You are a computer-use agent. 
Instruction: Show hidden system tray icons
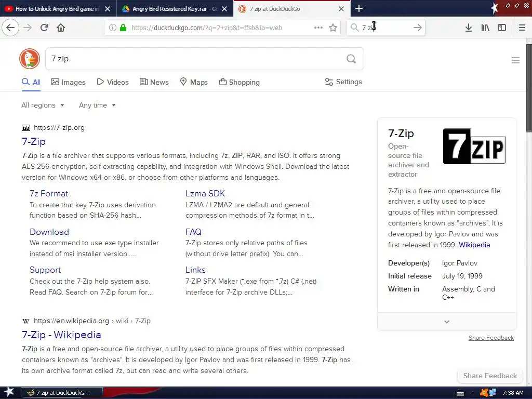pos(472,393)
